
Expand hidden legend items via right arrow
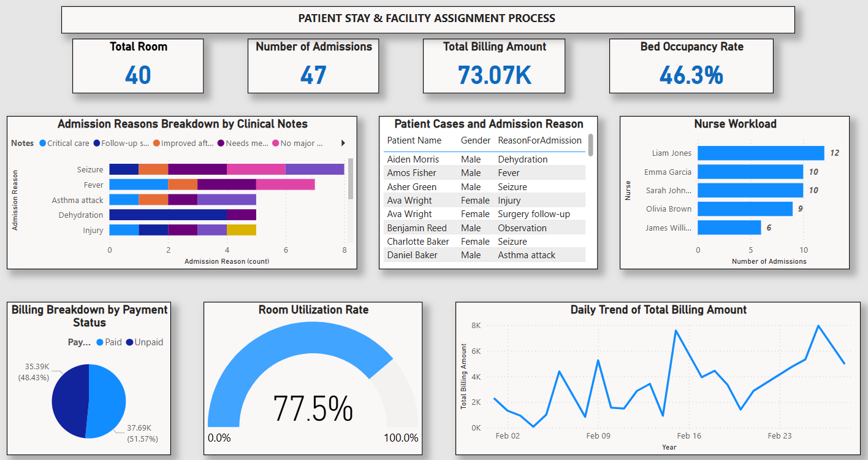pos(344,143)
